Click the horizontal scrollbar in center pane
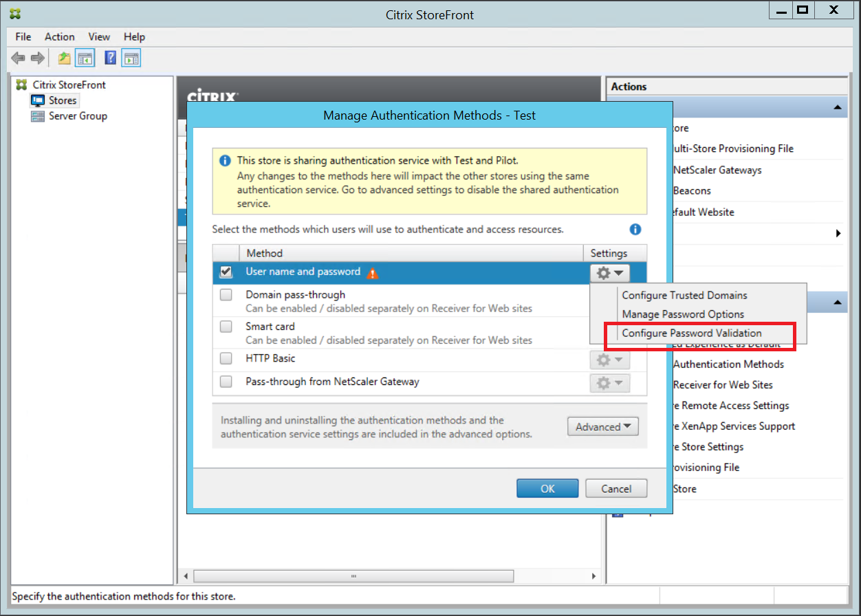This screenshot has width=861, height=616. 353,576
